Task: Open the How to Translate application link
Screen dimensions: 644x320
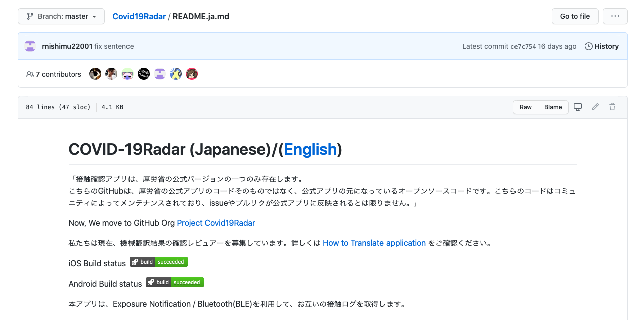Action: (374, 243)
